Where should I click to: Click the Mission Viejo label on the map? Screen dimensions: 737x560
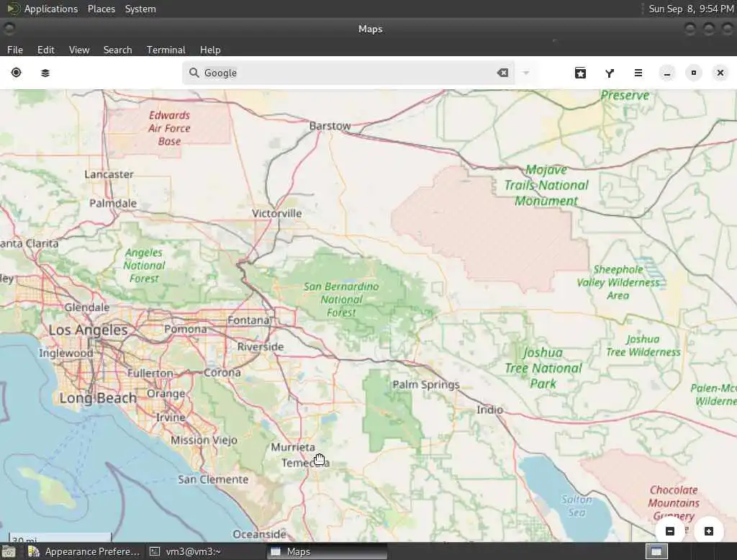[x=204, y=441]
